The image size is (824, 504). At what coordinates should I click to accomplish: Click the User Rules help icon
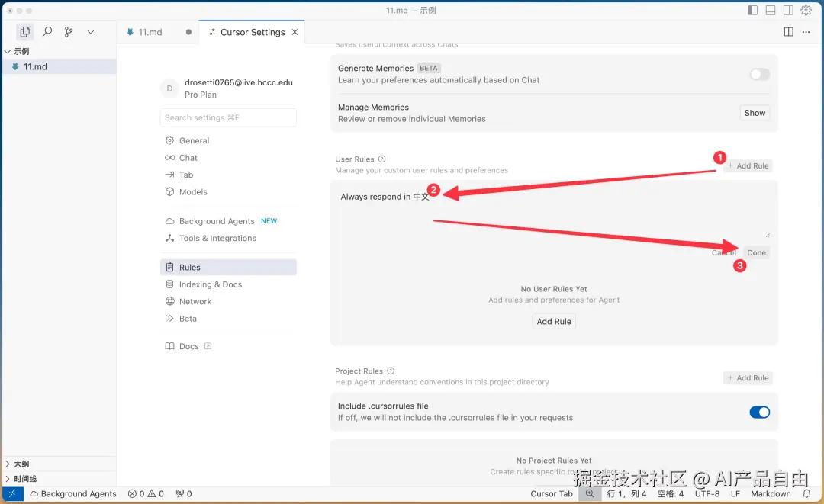click(x=382, y=159)
